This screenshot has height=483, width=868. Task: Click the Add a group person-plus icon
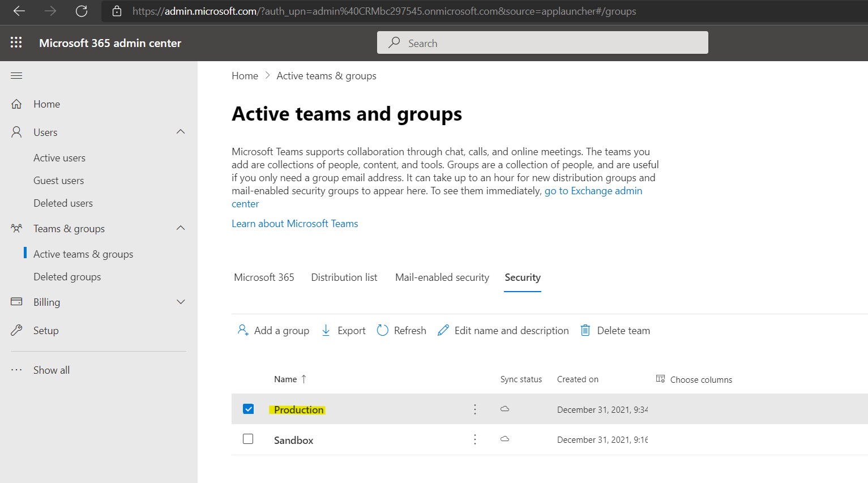pos(243,330)
